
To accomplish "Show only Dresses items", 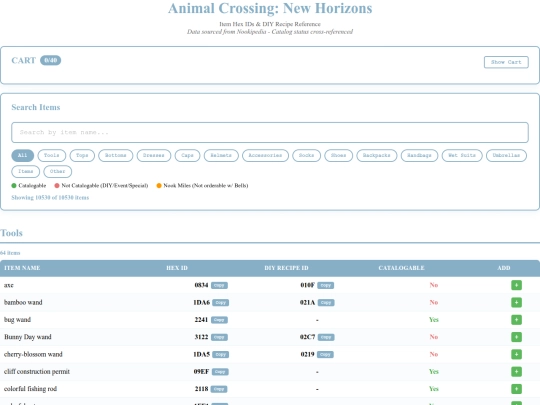I will coord(154,155).
